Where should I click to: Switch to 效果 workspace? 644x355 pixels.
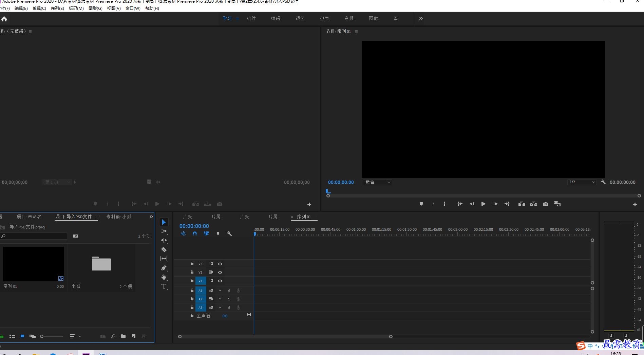[324, 18]
